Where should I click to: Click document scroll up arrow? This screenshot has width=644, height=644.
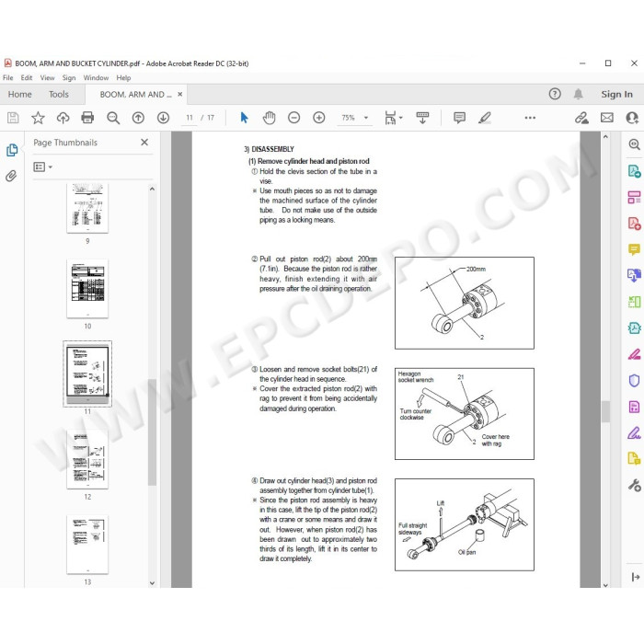pyautogui.click(x=605, y=137)
